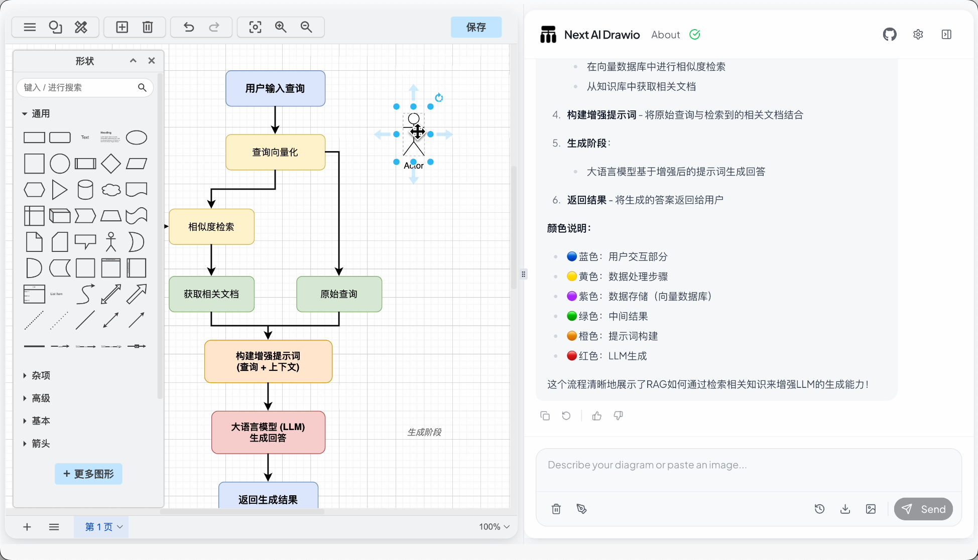Click the fit page icon
Viewport: 978px width, 560px height.
255,27
